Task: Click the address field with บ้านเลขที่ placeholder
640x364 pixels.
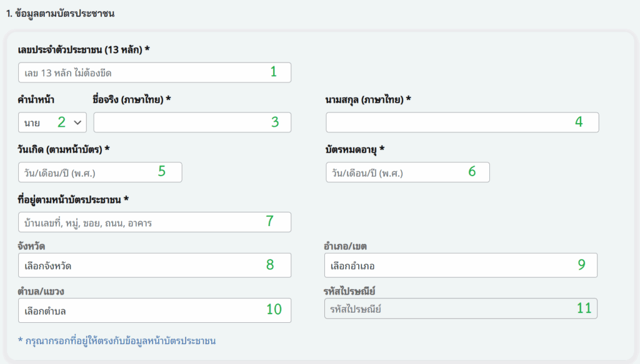Action: tap(154, 222)
